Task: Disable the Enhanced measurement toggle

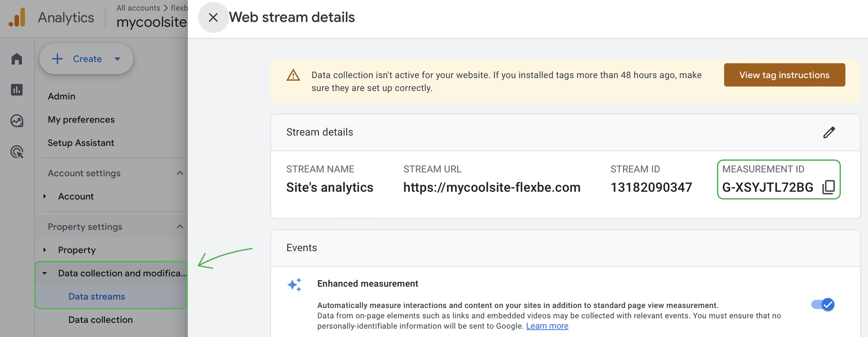Action: click(822, 304)
